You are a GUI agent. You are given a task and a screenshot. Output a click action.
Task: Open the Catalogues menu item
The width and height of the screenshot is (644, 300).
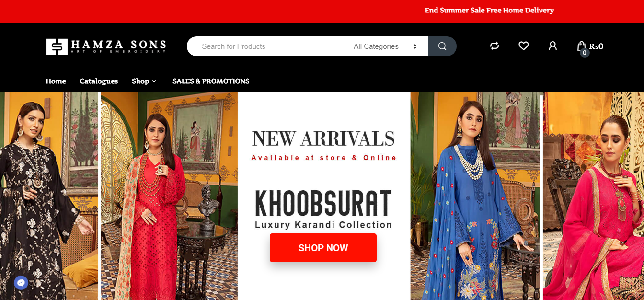pos(99,81)
